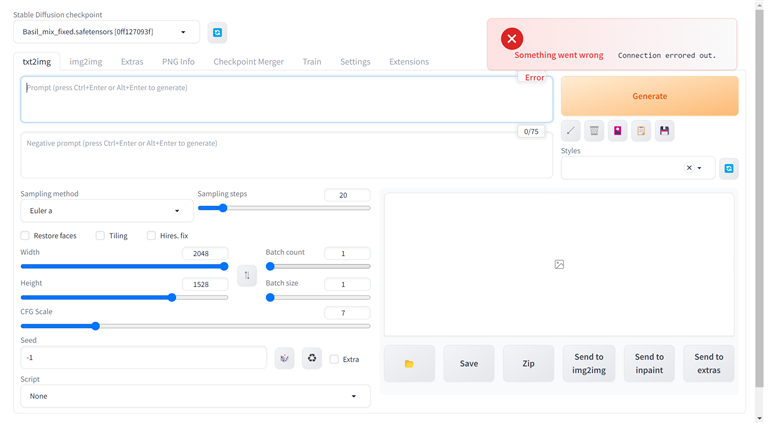Screen dimensions: 768x423
Task: Enable Hires. fix option
Action: pyautogui.click(x=151, y=236)
